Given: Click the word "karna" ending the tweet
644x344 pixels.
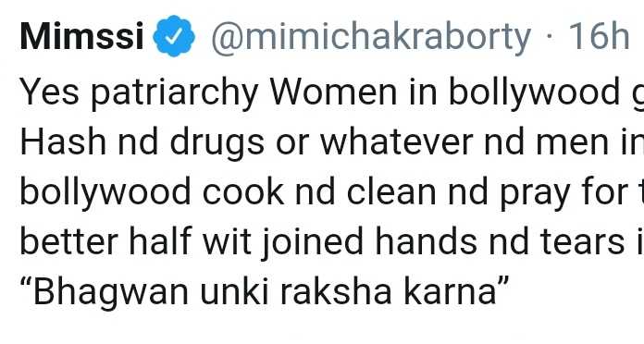Looking at the screenshot, I should [x=456, y=291].
